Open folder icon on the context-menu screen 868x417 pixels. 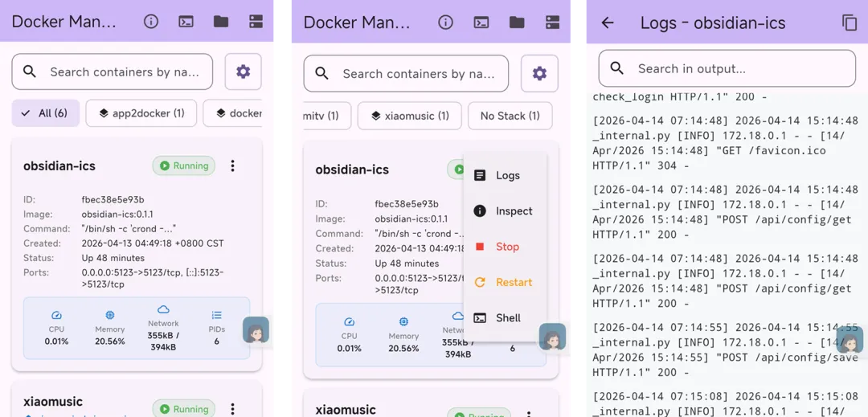click(x=517, y=22)
